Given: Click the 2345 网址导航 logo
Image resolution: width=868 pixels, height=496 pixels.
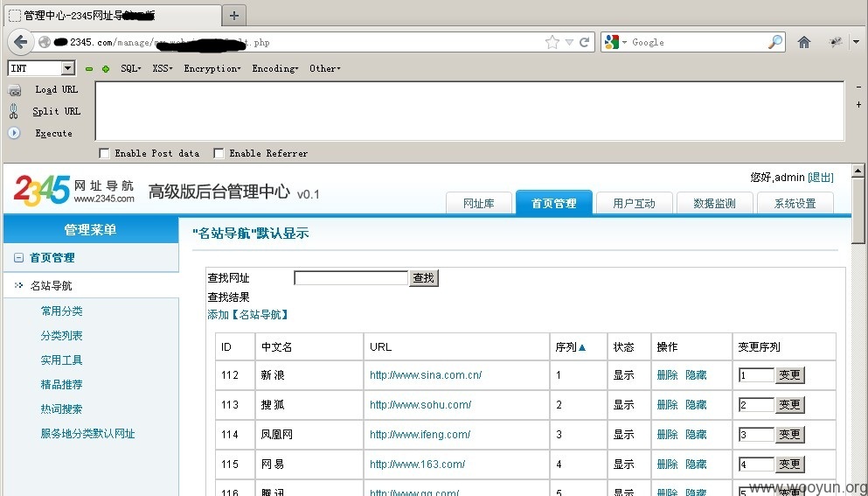Looking at the screenshot, I should click(x=74, y=191).
